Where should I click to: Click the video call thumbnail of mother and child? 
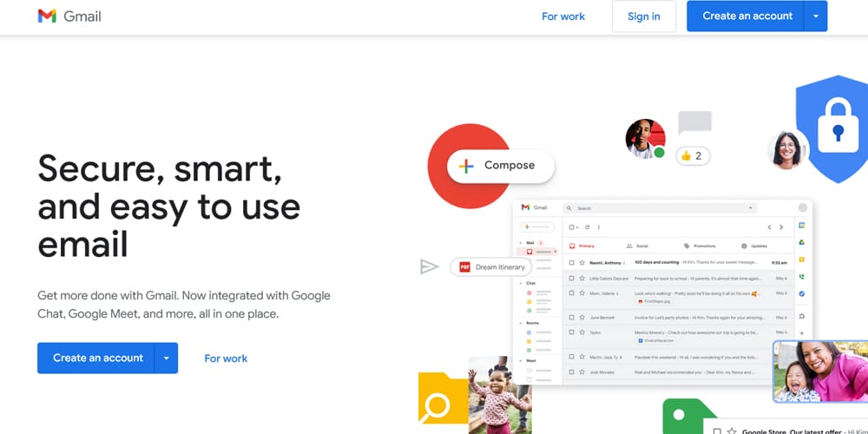[820, 372]
